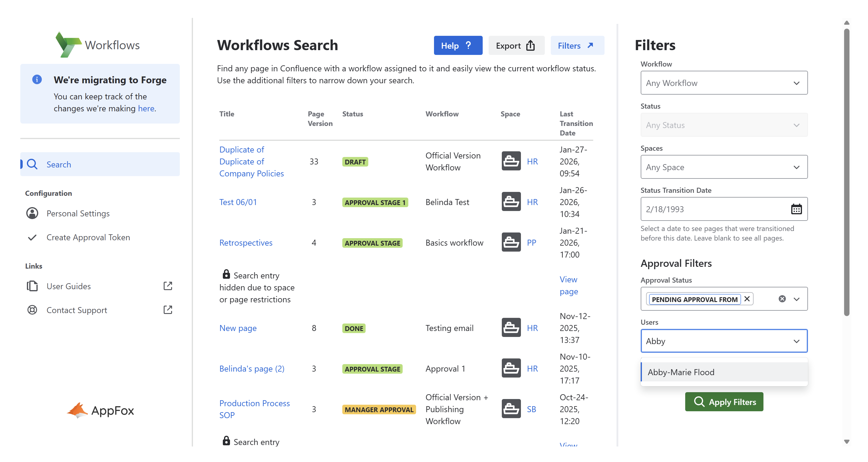Screen dimensions: 868x462
Task: Select Create Approval Token menu item
Action: [x=88, y=237]
